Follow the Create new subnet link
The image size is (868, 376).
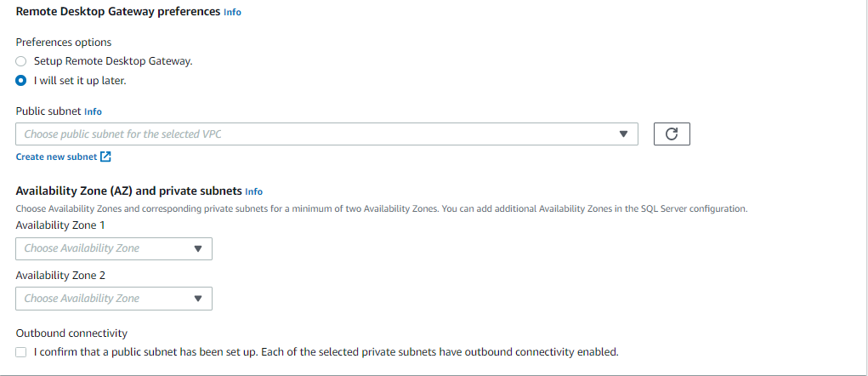tap(56, 157)
